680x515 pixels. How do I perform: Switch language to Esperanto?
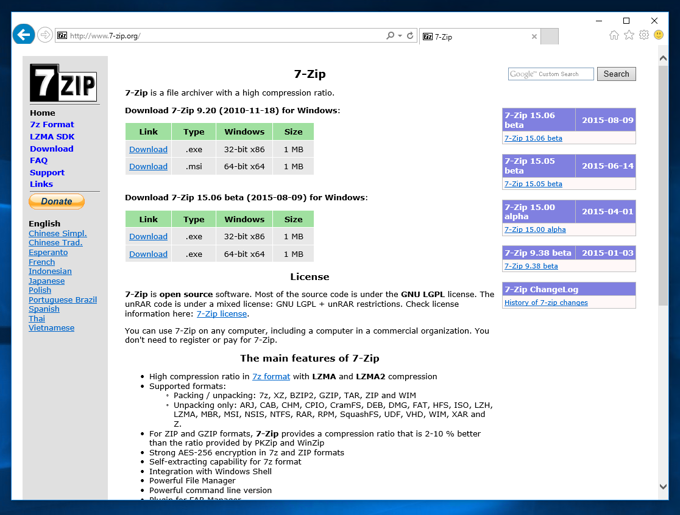click(x=48, y=252)
